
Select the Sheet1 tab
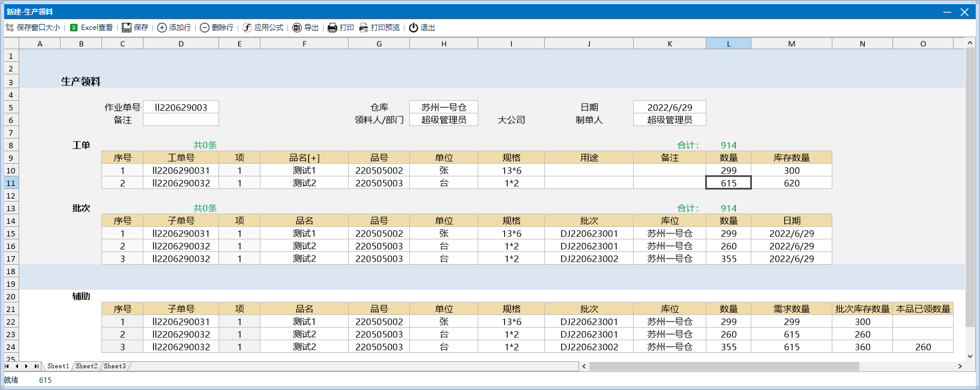58,366
